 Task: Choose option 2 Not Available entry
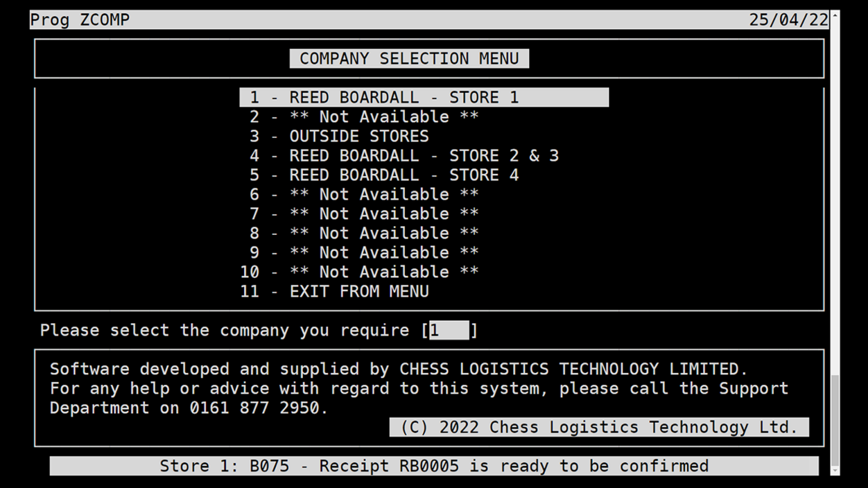[364, 117]
